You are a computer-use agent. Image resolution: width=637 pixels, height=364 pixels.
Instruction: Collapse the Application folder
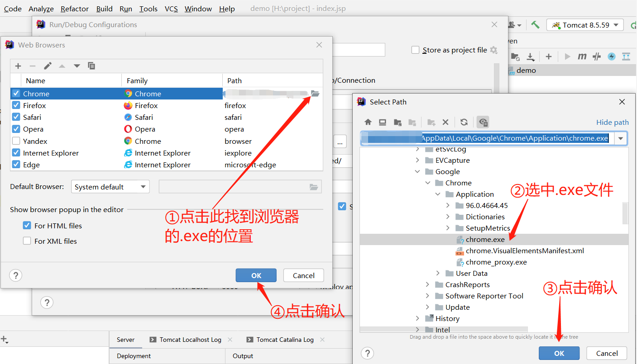tap(438, 194)
